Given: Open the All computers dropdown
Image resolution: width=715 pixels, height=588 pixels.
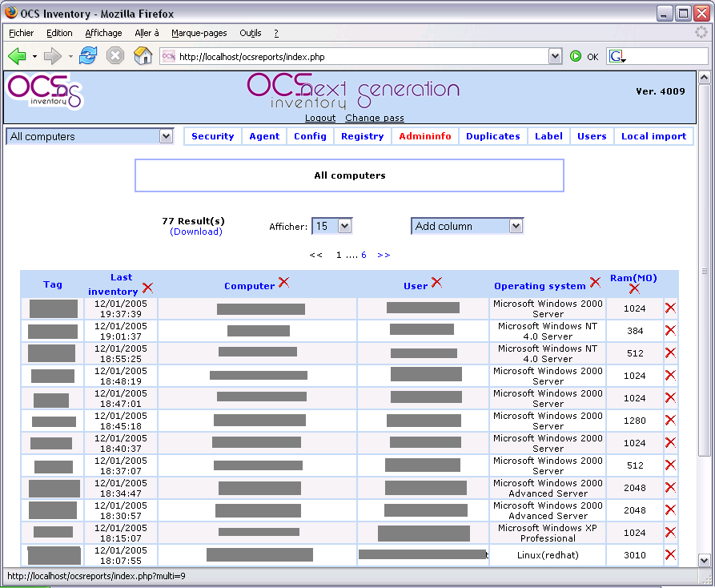Looking at the screenshot, I should pos(90,136).
